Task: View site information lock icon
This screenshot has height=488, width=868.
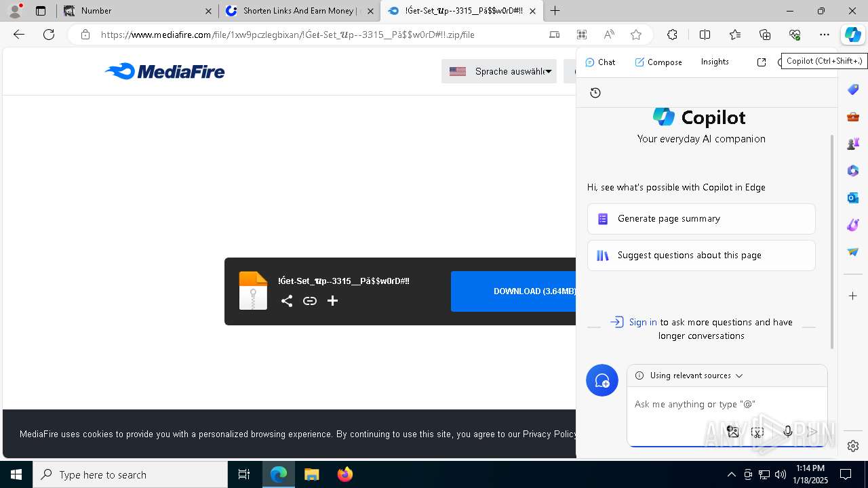Action: tap(85, 35)
